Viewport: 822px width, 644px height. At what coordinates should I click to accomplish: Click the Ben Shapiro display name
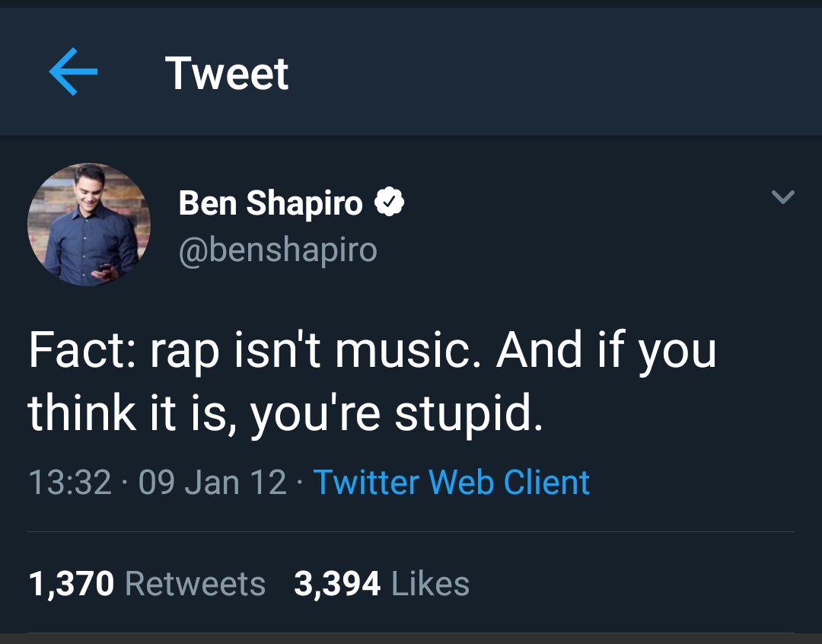coord(270,203)
